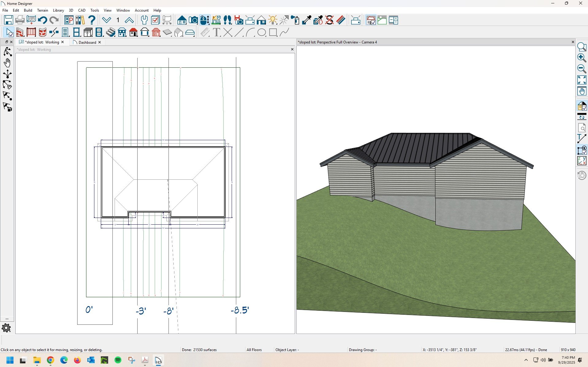This screenshot has height=367, width=588.
Task: Click the Material Eyedropper icon
Action: (x=307, y=20)
